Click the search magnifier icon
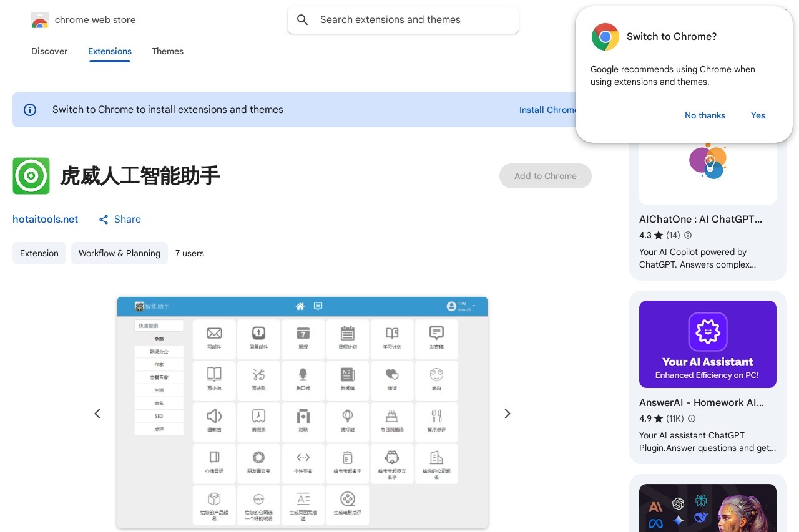This screenshot has width=799, height=532. [303, 20]
